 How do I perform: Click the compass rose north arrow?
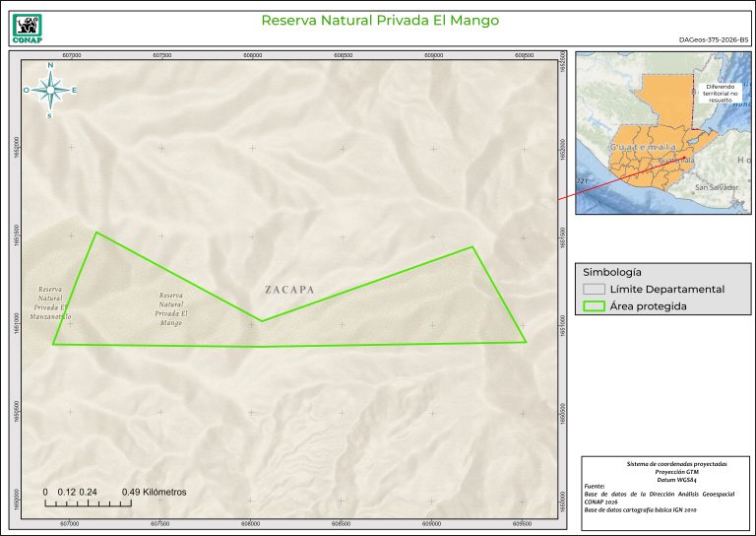[x=49, y=90]
